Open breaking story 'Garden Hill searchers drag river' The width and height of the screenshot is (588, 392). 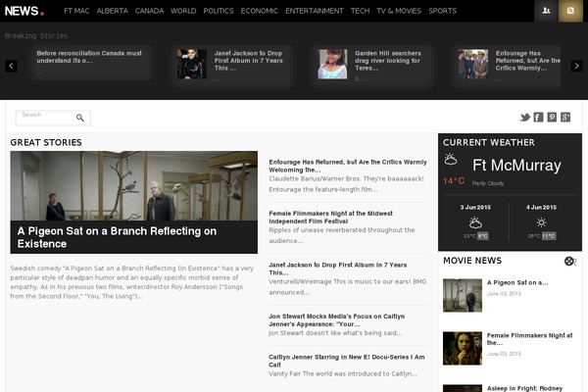[x=388, y=61]
